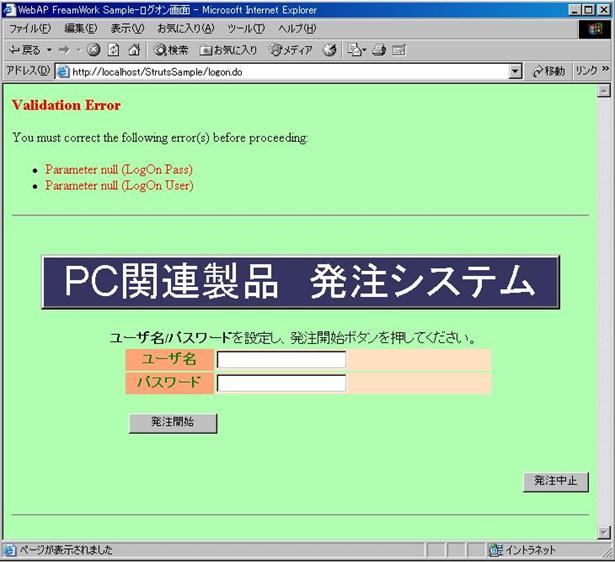
Task: Click the Back (戻る) toolbar button
Action: (x=24, y=49)
